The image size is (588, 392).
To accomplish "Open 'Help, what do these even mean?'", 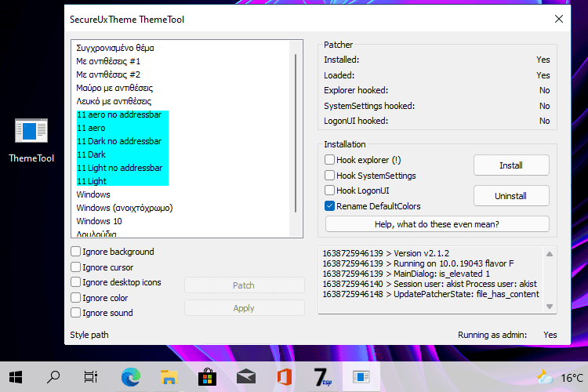I will click(437, 224).
